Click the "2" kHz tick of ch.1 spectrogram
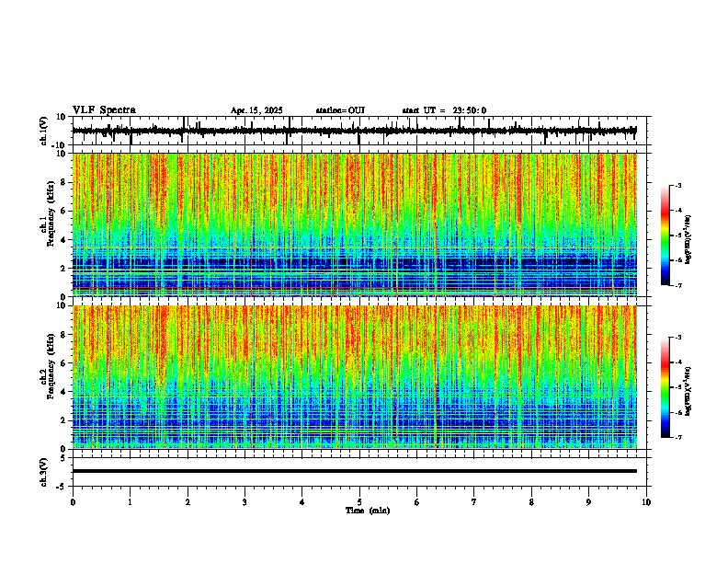This screenshot has width=728, height=563. tap(63, 269)
